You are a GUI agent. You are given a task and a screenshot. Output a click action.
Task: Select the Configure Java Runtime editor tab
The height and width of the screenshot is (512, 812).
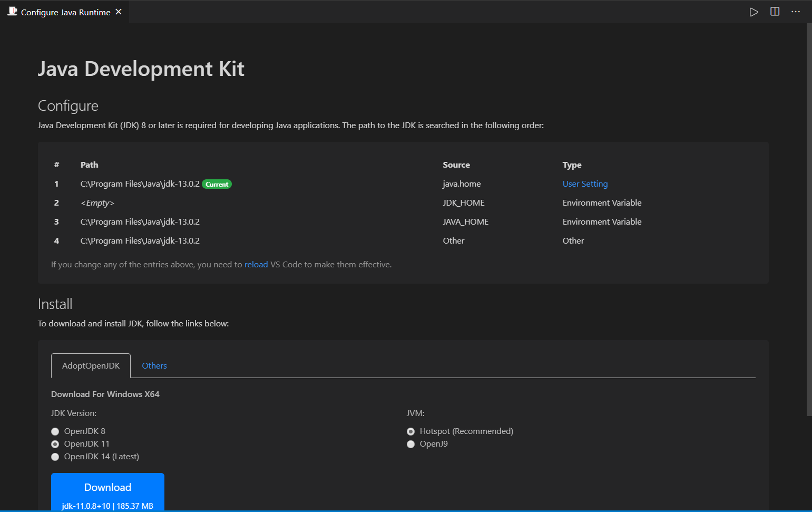click(x=65, y=12)
